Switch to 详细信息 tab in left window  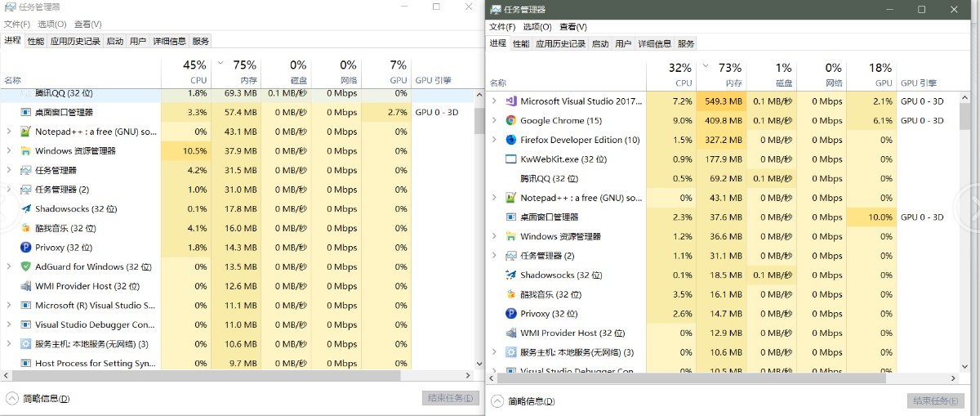[170, 41]
